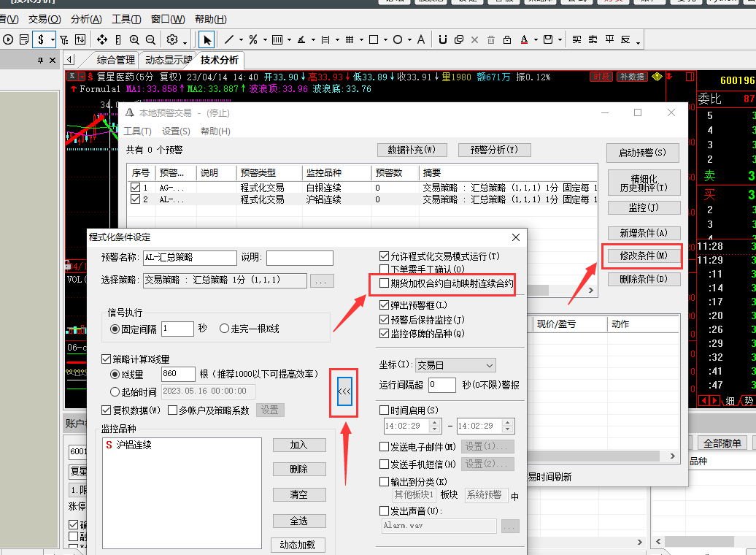Click the 买 (buy) toolbar icon
This screenshot has width=756, height=555.
coord(577,39)
